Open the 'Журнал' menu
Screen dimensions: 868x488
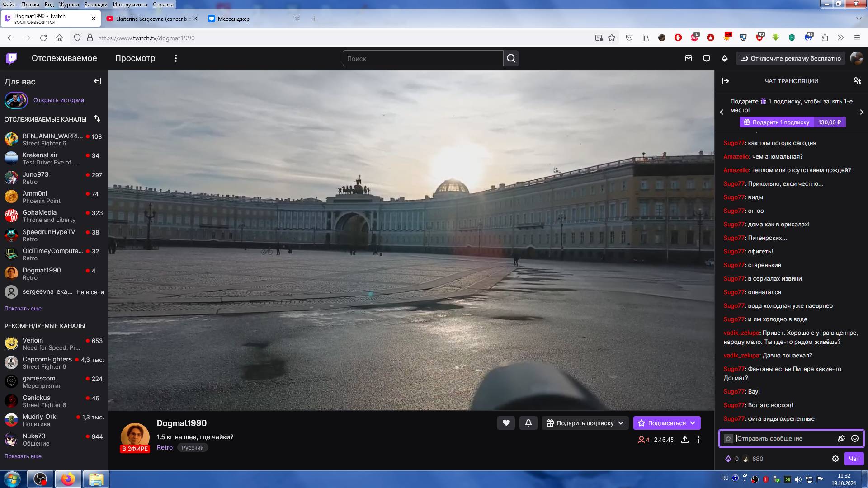click(69, 4)
